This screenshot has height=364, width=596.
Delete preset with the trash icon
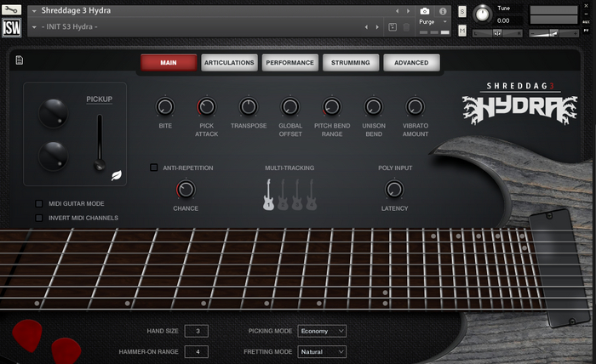point(406,27)
